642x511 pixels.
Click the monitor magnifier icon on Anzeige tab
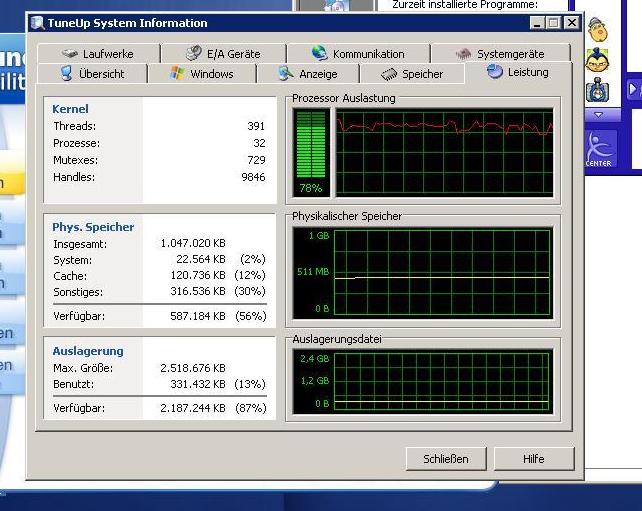(x=286, y=73)
